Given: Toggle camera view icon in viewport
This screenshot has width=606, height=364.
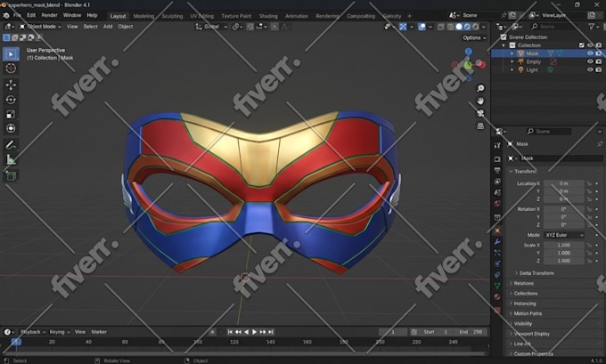Looking at the screenshot, I should [480, 114].
